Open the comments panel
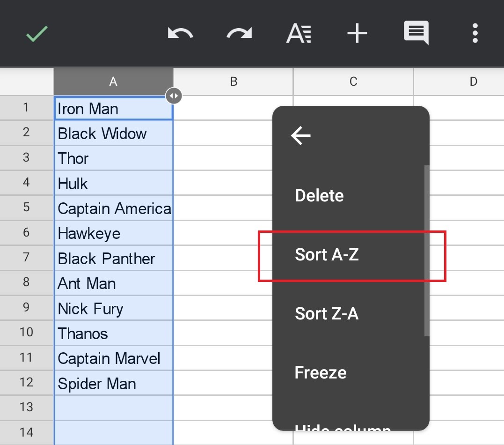Screen dimensions: 504x445 pos(416,33)
